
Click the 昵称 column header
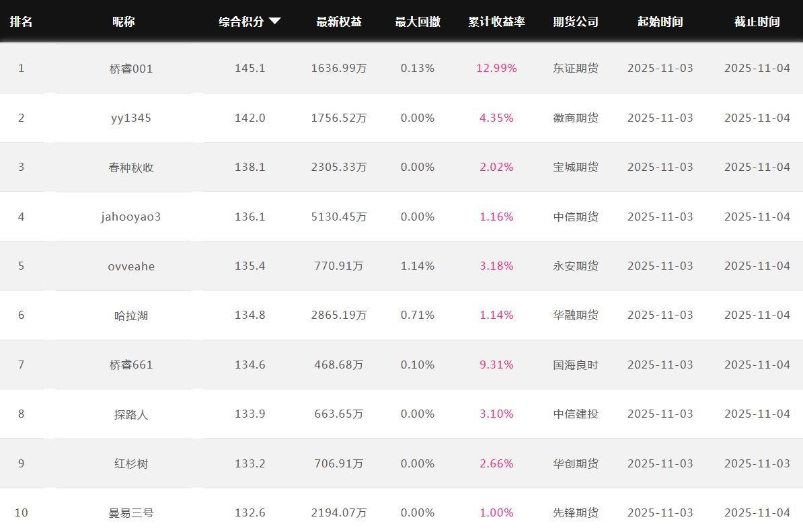124,22
